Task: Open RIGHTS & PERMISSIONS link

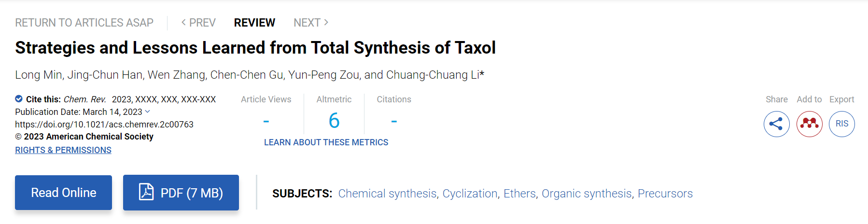Action: [x=63, y=150]
